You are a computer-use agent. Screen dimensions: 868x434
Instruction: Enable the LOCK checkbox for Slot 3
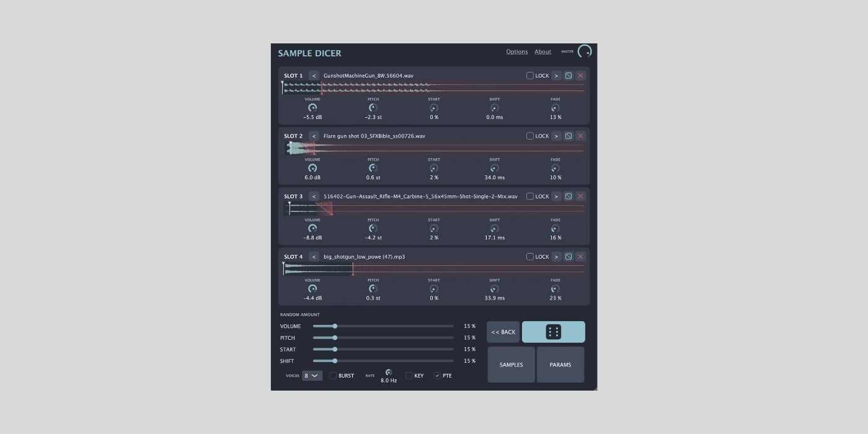[530, 196]
